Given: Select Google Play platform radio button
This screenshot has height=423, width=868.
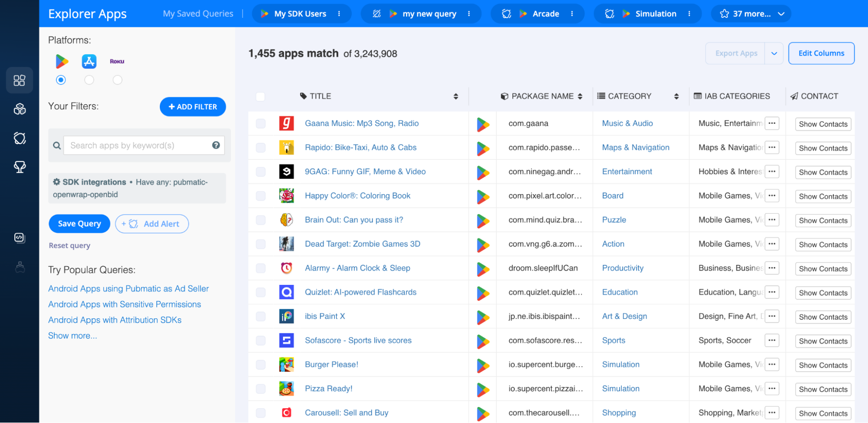Looking at the screenshot, I should point(61,80).
